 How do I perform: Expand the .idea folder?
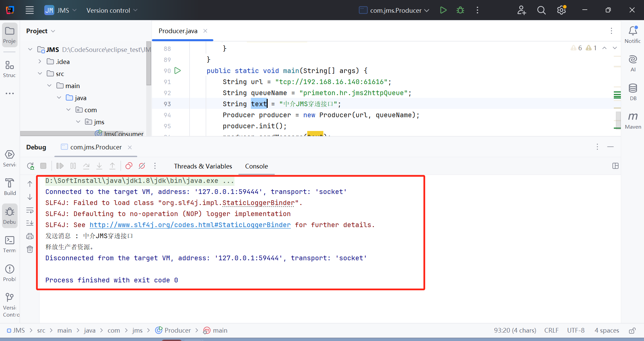click(40, 62)
